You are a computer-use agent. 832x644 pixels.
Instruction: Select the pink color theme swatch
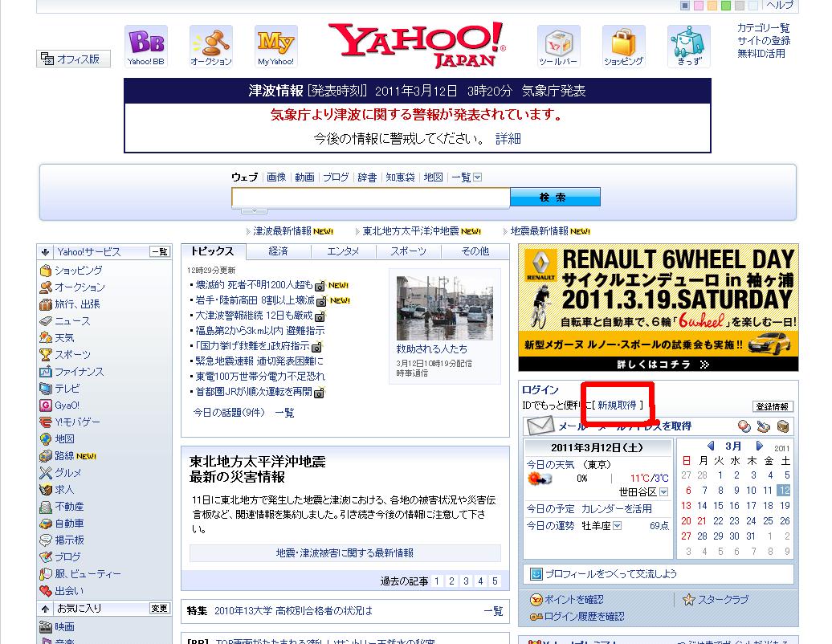tap(699, 6)
